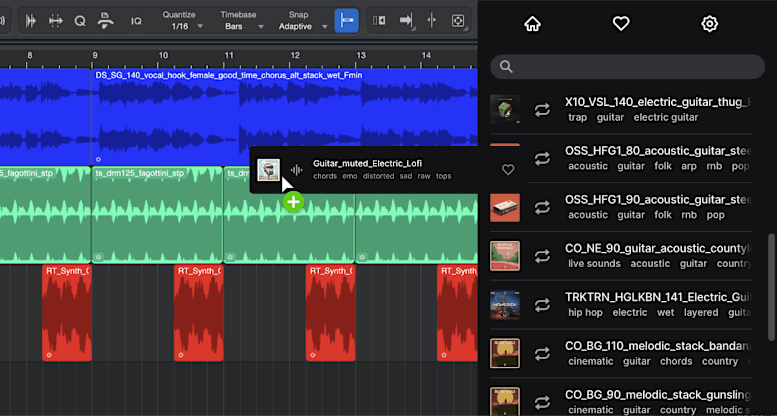The image size is (777, 416).
Task: Click the Q quantize icon in toolbar
Action: tap(80, 20)
